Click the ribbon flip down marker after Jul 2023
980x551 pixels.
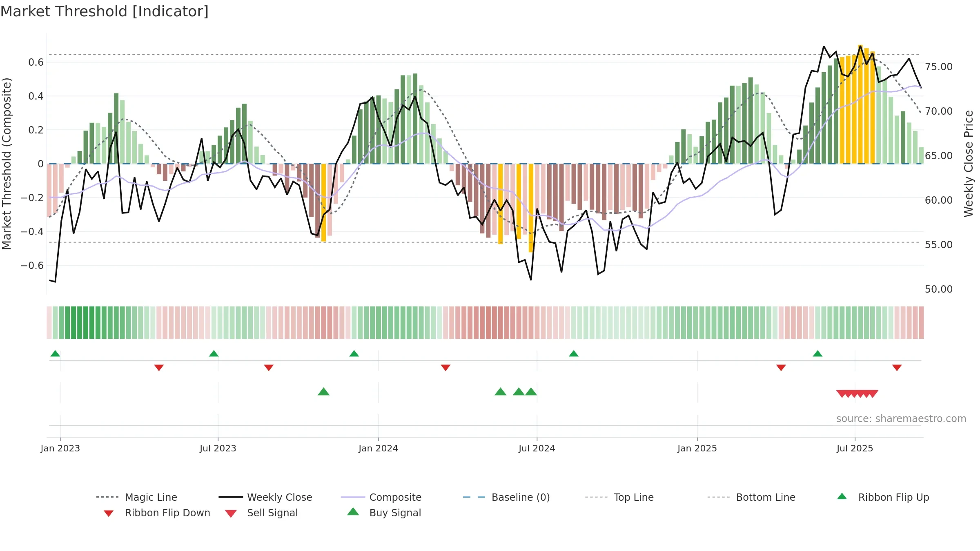(269, 368)
